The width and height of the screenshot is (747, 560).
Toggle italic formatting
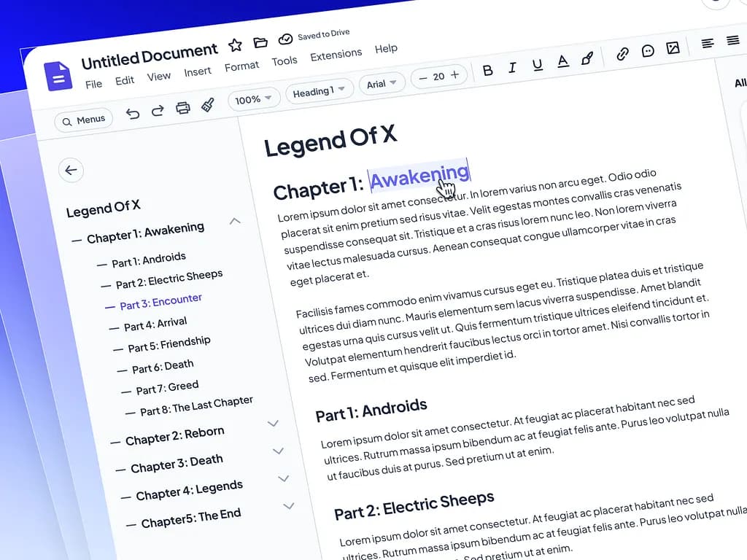point(512,69)
